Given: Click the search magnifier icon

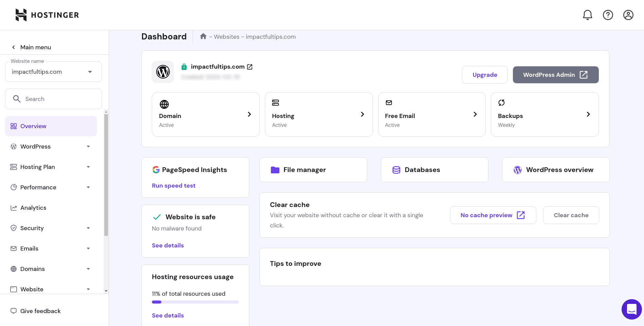Looking at the screenshot, I should pos(17,99).
